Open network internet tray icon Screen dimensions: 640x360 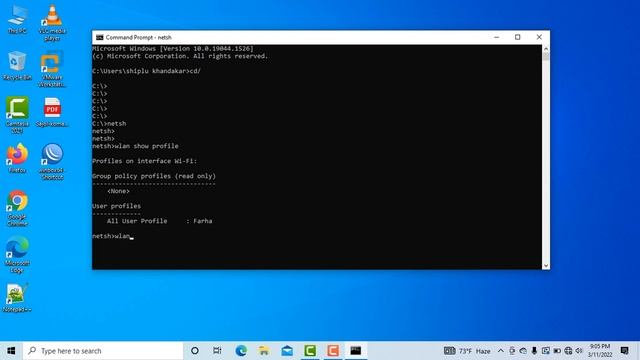(568, 351)
